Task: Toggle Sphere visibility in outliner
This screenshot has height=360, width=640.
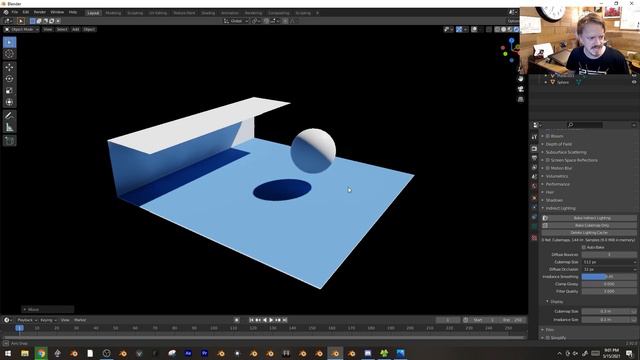Action: pos(634,82)
